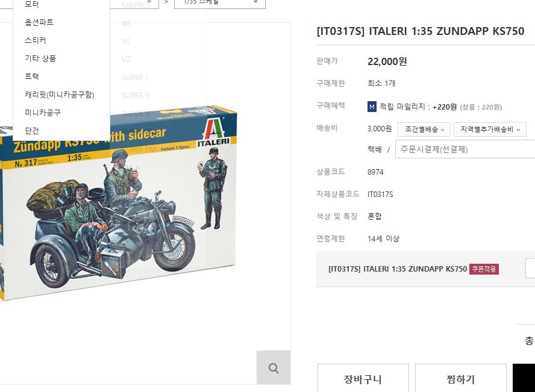Image resolution: width=535 pixels, height=392 pixels.
Task: Click the red 쿠폰적용 coupon badge
Action: [484, 269]
